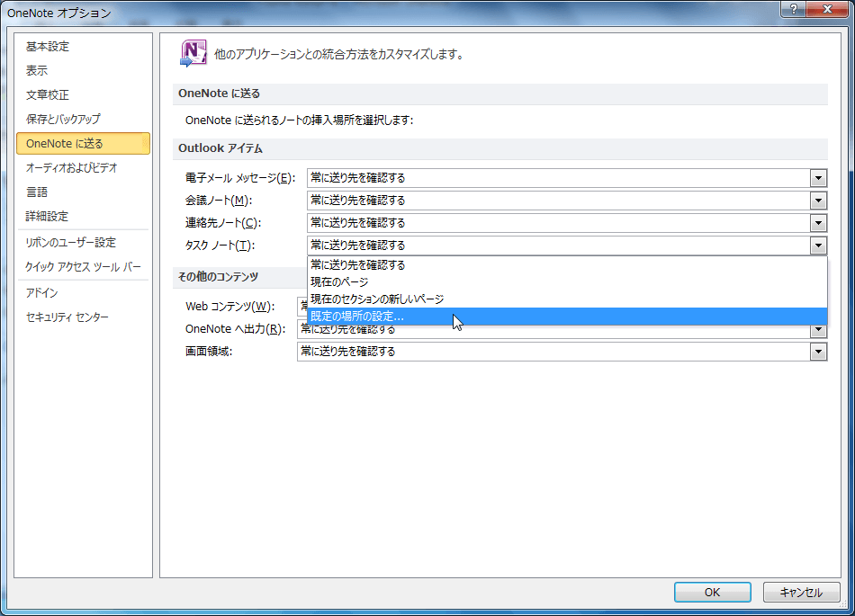Image resolution: width=855 pixels, height=616 pixels.
Task: Expand 連絡先ノート dropdown arrow
Action: pos(818,223)
